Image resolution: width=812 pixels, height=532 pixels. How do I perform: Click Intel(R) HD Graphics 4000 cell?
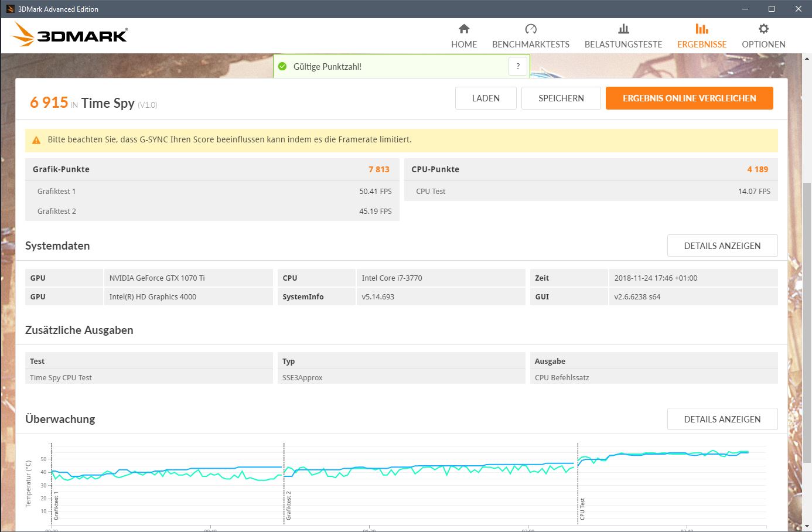(x=189, y=297)
